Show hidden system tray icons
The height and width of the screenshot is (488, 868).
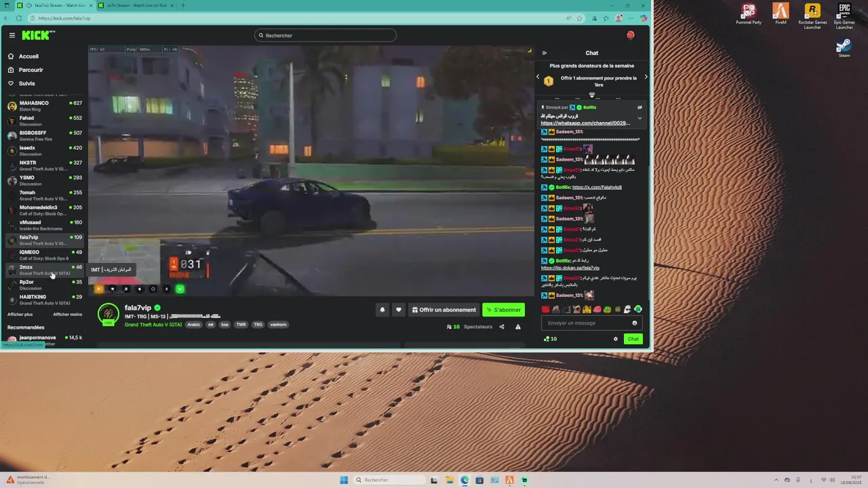coord(775,480)
